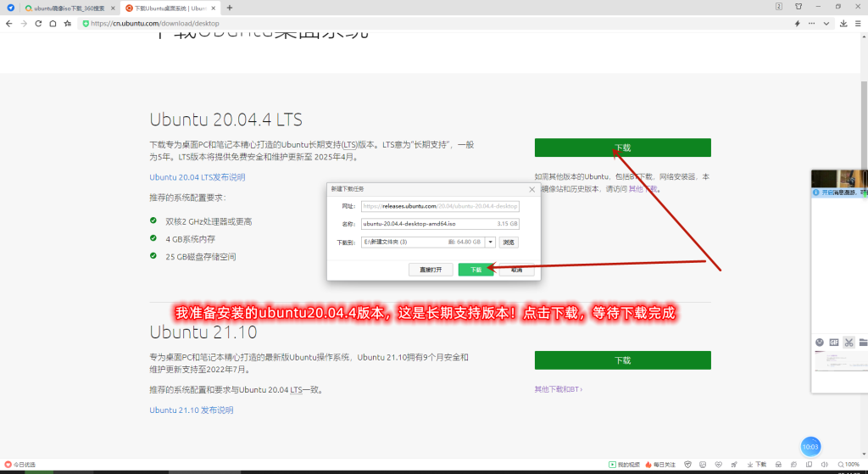Expand the download location dropdown arrow
The height and width of the screenshot is (474, 868).
pyautogui.click(x=490, y=242)
